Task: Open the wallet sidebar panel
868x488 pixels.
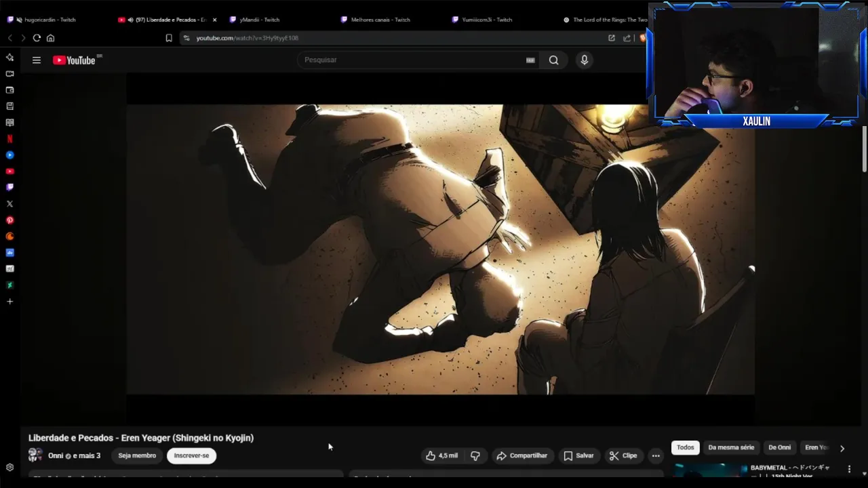Action: 9,90
